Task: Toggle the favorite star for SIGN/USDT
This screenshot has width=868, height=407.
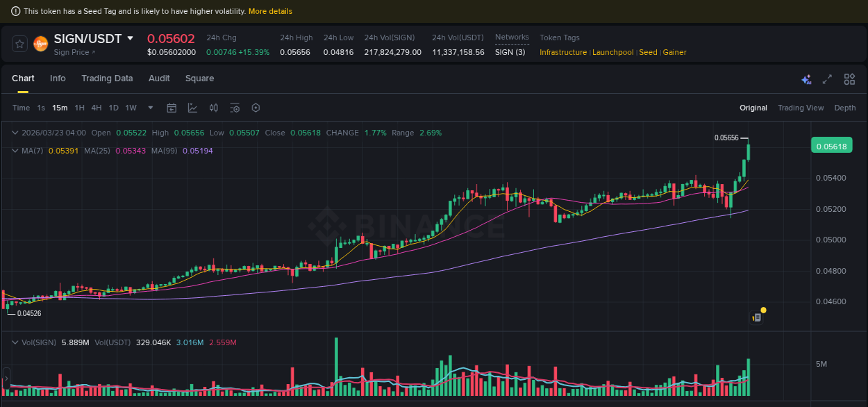Action: (19, 43)
